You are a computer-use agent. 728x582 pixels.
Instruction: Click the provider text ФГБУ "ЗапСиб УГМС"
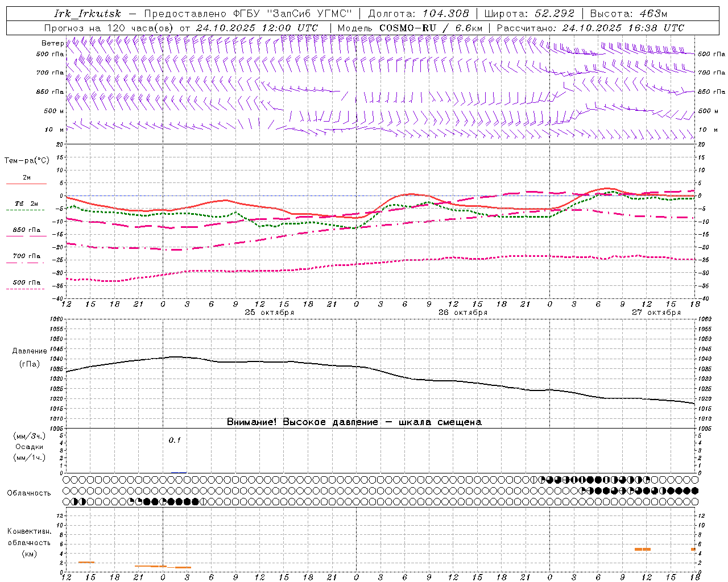point(293,14)
